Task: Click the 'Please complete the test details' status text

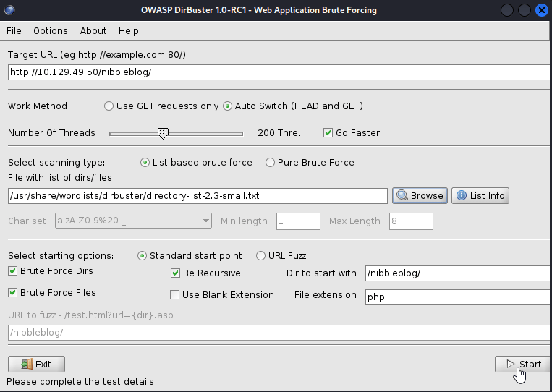Action: click(80, 382)
